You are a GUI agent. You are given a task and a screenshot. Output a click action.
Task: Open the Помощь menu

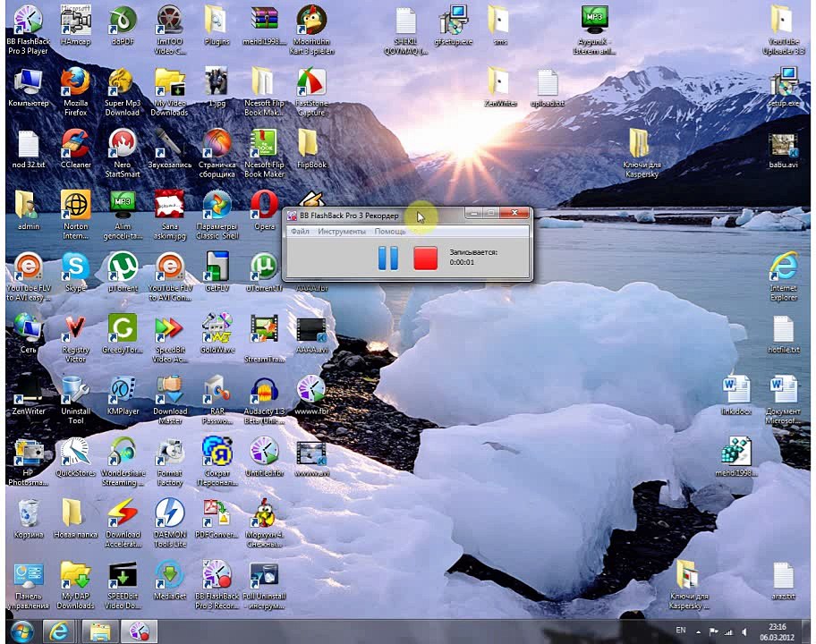click(x=390, y=232)
